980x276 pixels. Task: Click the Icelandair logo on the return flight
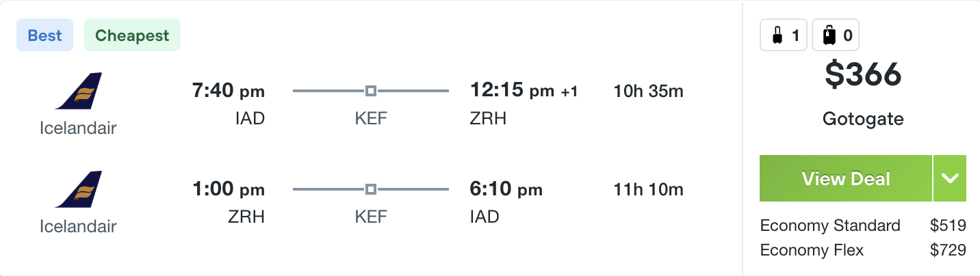click(78, 190)
